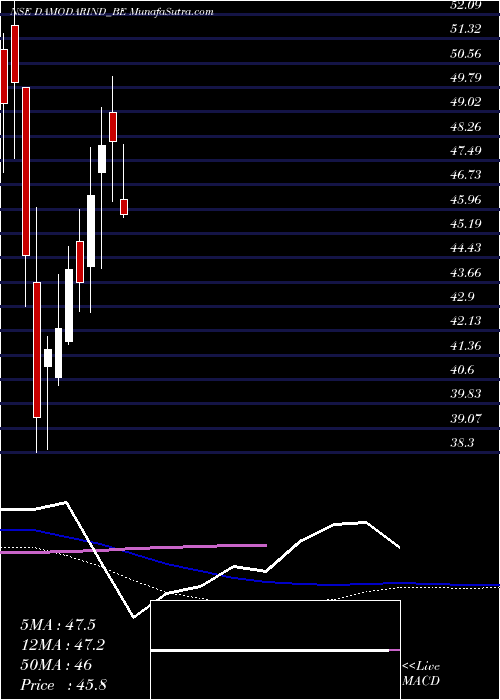
Task: Select the 52.09 price axis label
Action: pos(465,5)
